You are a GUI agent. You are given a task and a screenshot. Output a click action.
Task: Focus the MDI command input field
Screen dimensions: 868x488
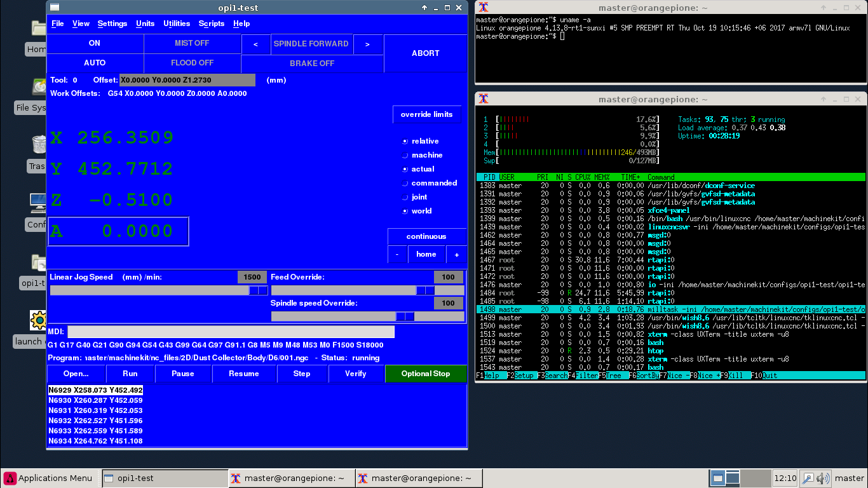pos(231,332)
